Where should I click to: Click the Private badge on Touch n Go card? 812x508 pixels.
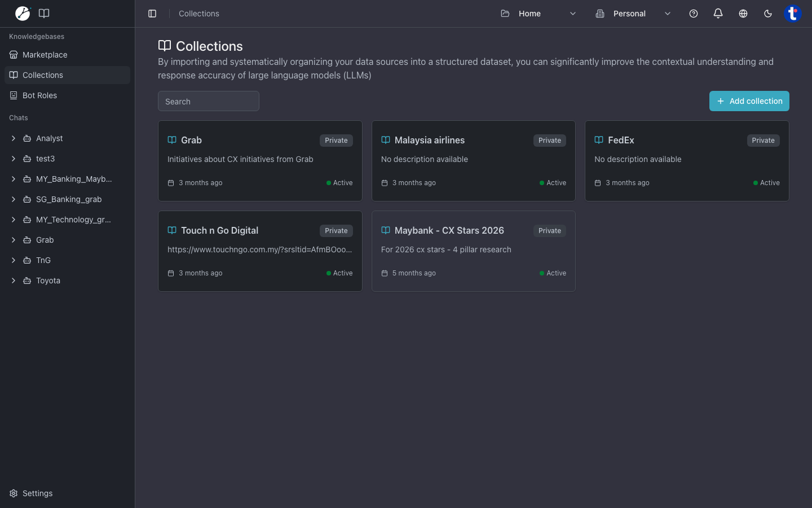tap(336, 231)
